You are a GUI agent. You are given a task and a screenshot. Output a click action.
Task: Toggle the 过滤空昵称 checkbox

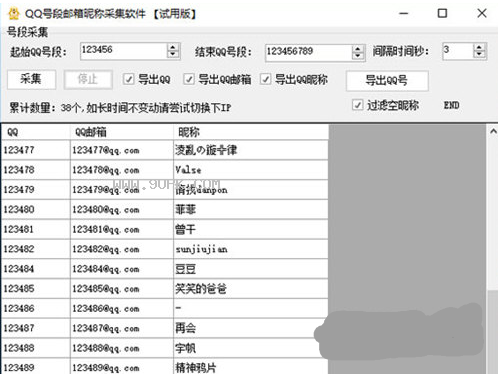point(357,105)
